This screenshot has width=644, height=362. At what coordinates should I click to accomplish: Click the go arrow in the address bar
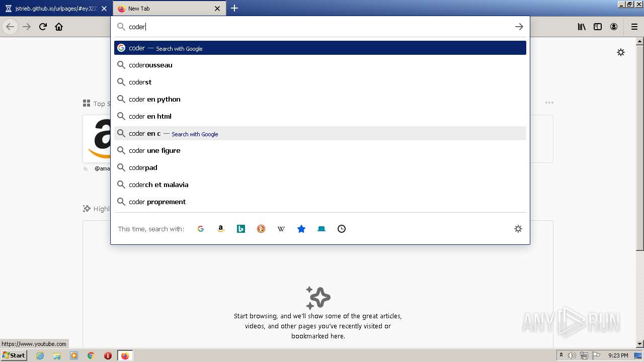519,27
